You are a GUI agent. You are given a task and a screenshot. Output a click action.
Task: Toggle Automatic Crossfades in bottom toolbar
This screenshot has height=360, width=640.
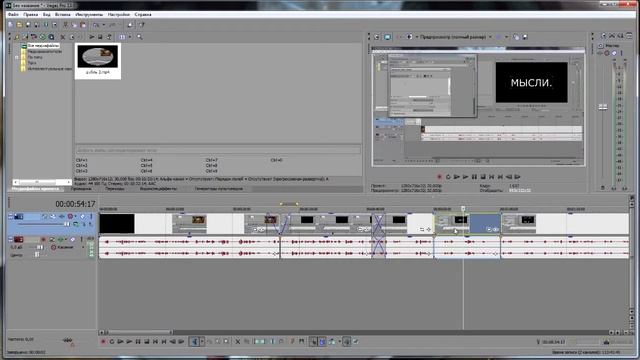pos(322,341)
